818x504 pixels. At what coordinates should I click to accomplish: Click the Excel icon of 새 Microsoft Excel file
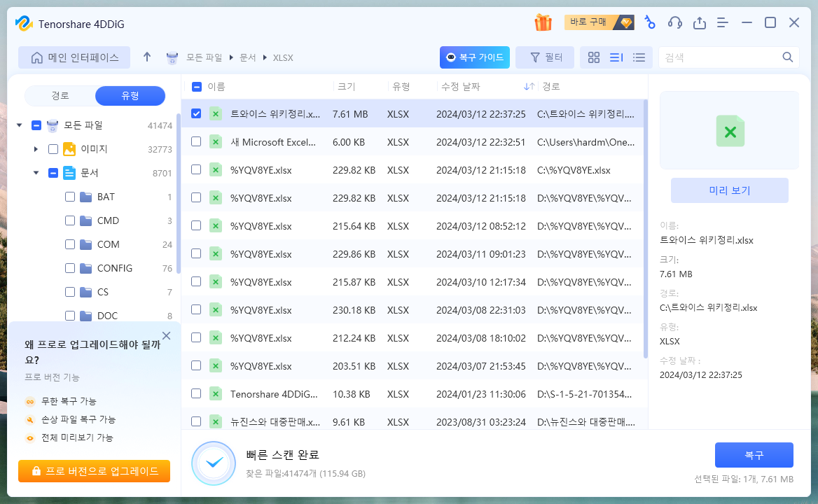216,142
